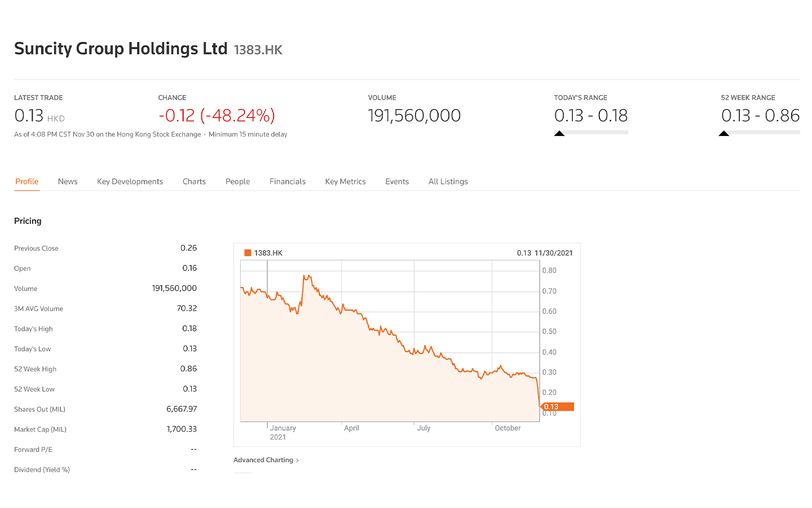812x508 pixels.
Task: Click the orange 0.13 price flag
Action: [557, 406]
